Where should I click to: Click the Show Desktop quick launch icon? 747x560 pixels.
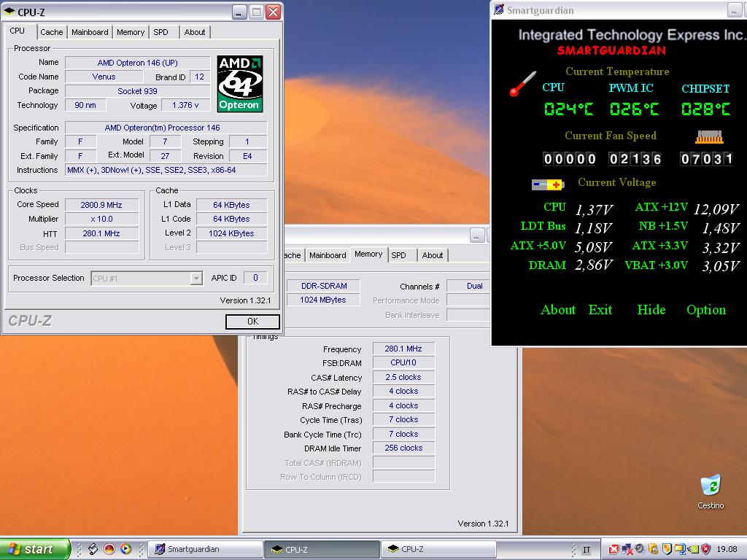click(93, 549)
